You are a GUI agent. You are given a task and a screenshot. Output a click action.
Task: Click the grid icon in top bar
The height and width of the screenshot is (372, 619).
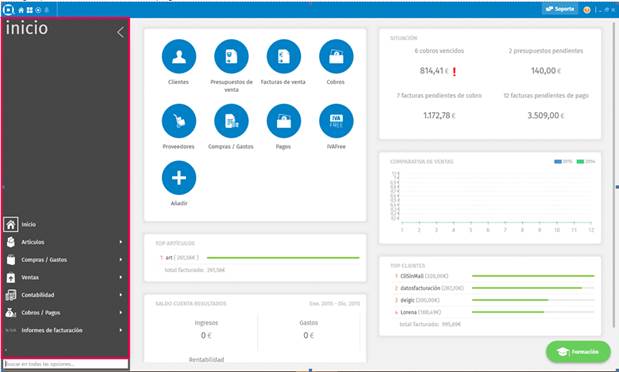[x=30, y=10]
